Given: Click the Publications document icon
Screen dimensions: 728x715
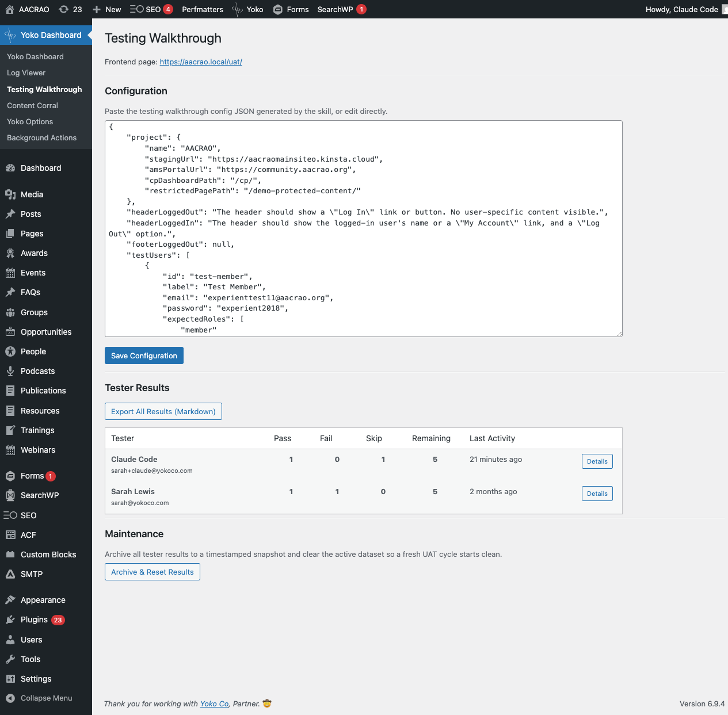Looking at the screenshot, I should [x=10, y=391].
